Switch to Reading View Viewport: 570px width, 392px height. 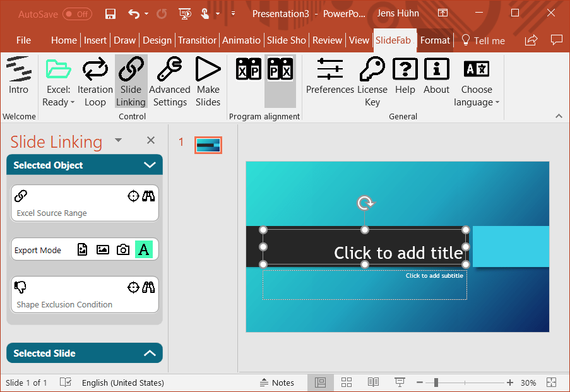point(373,382)
